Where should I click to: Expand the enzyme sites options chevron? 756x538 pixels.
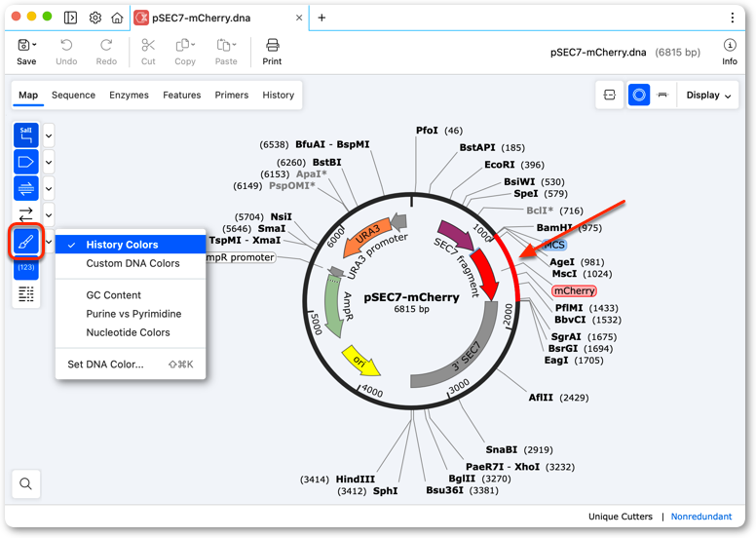[49, 135]
